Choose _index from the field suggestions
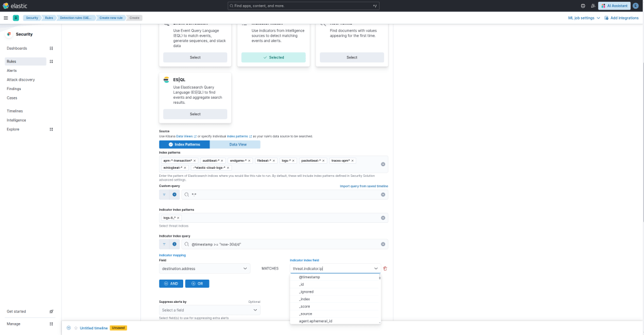This screenshot has width=644, height=335. click(305, 299)
